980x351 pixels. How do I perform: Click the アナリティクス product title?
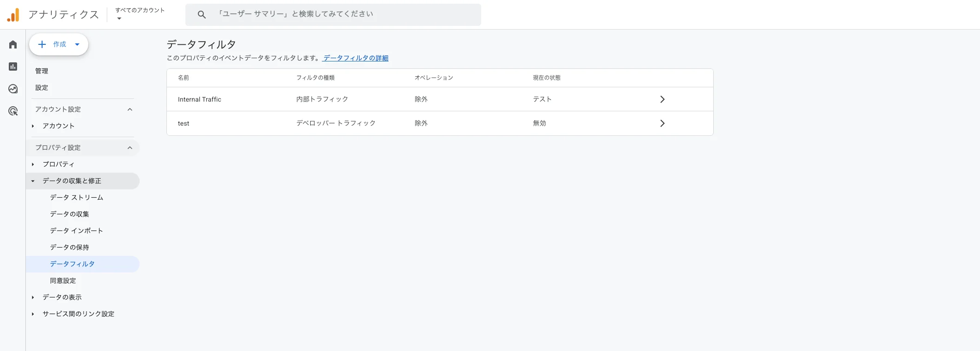click(x=64, y=15)
